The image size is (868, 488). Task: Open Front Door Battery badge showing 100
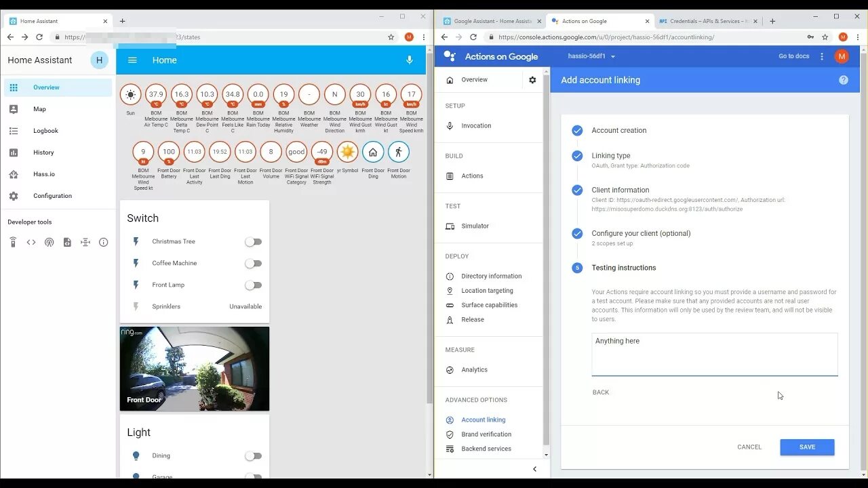169,152
